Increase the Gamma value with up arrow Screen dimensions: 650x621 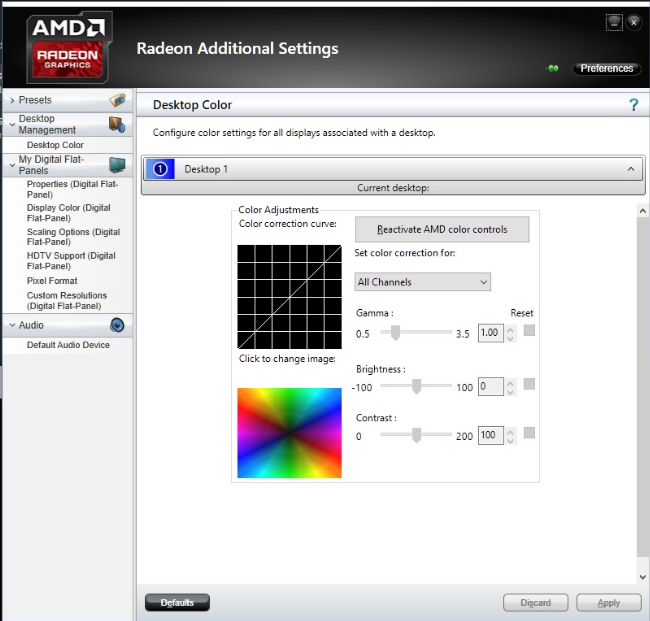coord(510,330)
